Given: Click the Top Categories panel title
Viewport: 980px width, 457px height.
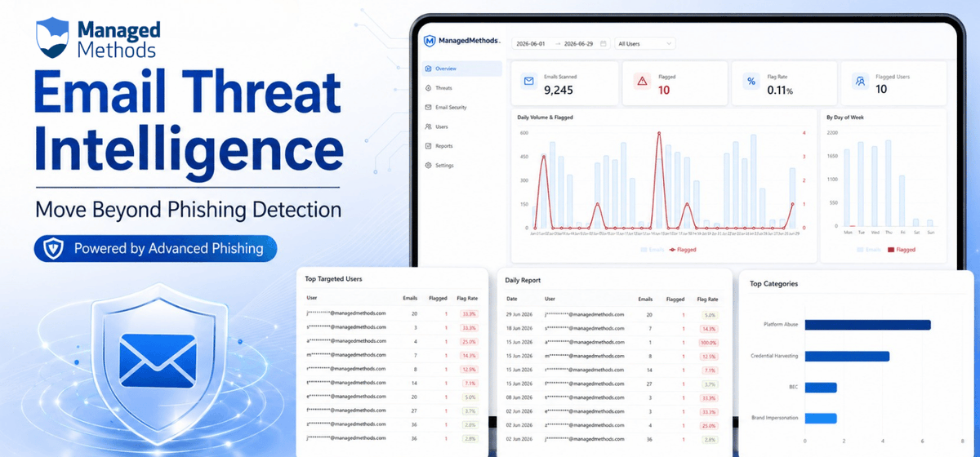Looking at the screenshot, I should 773,284.
